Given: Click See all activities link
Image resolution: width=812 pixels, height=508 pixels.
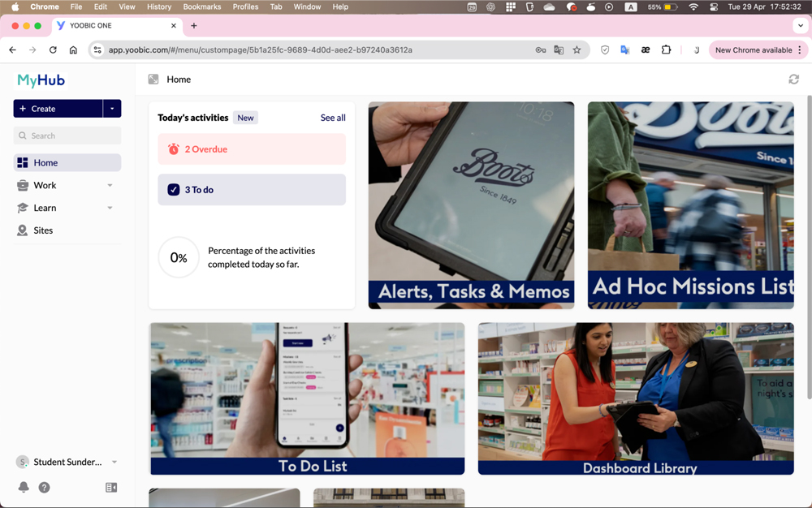Looking at the screenshot, I should pos(333,118).
